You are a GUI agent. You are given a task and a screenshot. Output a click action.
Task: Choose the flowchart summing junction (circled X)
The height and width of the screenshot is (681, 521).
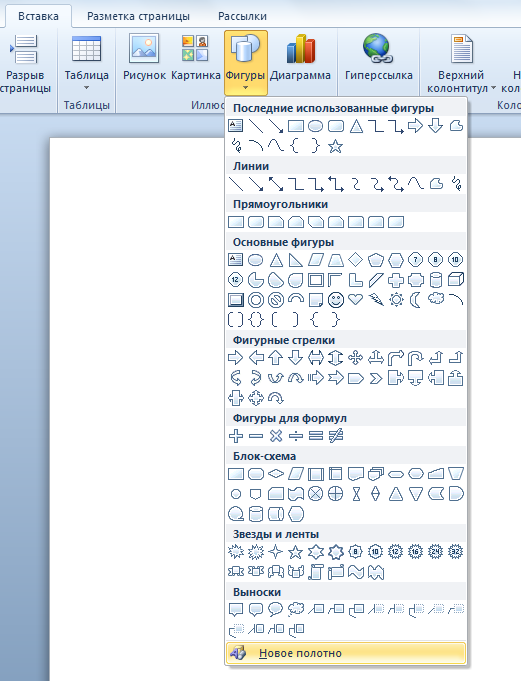[316, 494]
